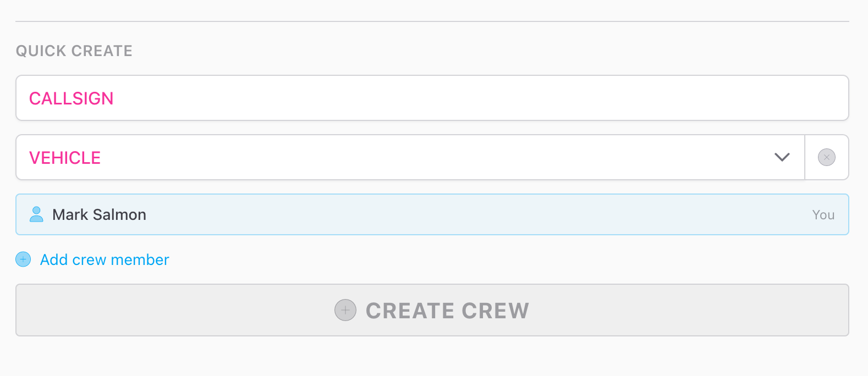Select the blue person icon next to Mark Salmon
This screenshot has height=376, width=868.
pos(37,214)
